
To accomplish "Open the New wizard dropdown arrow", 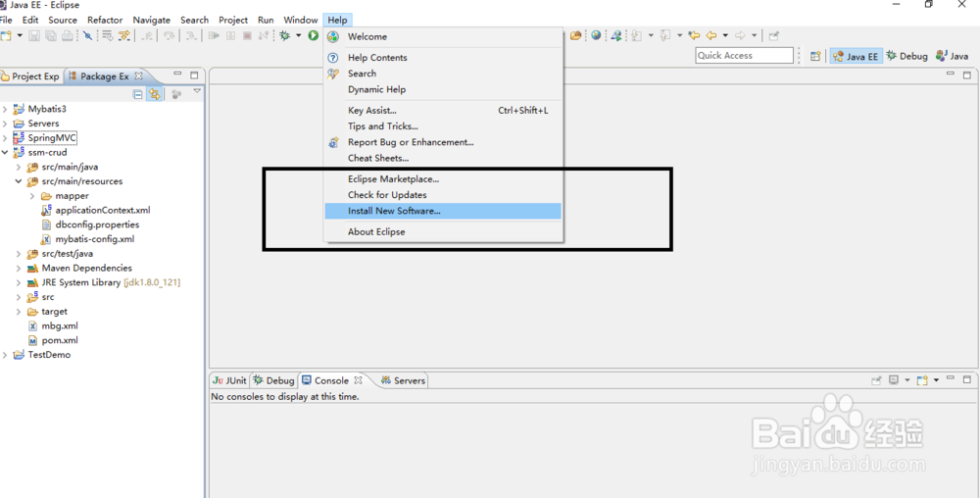I will 20,35.
